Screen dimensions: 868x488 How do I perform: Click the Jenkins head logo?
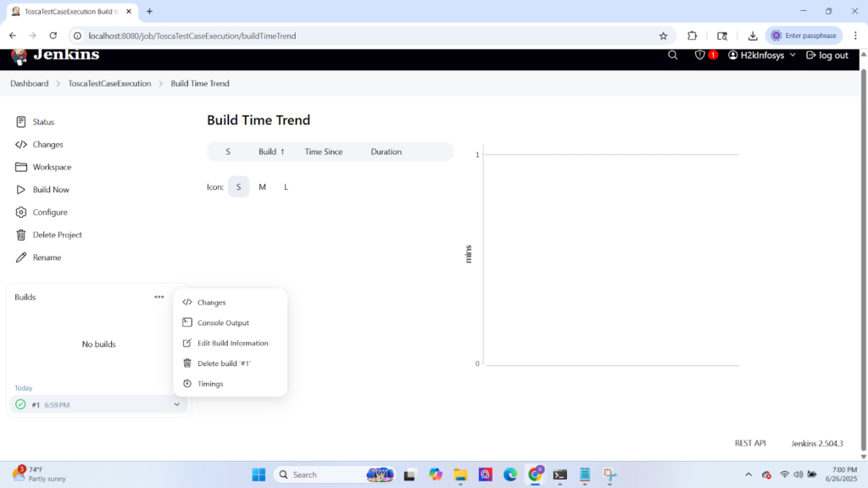pos(19,54)
